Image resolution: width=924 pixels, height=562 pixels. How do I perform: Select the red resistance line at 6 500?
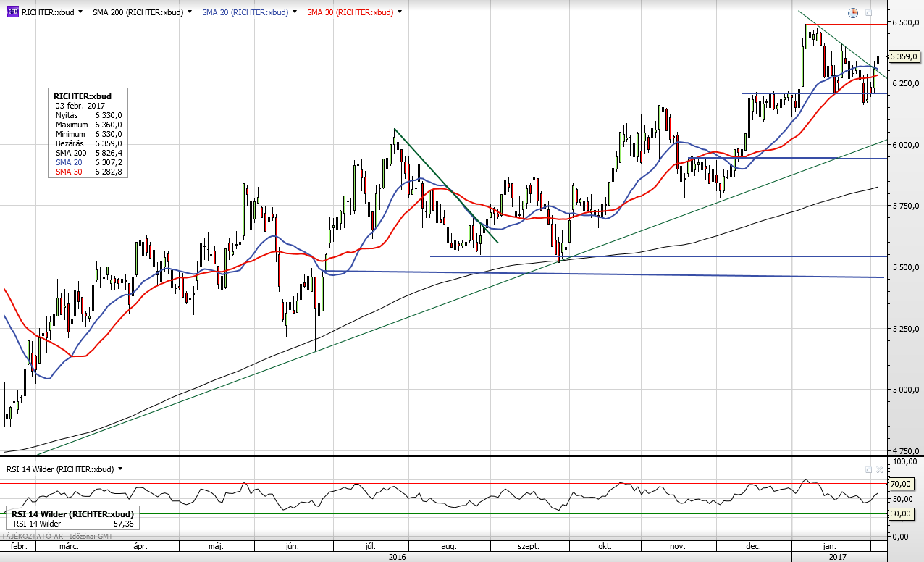point(846,25)
